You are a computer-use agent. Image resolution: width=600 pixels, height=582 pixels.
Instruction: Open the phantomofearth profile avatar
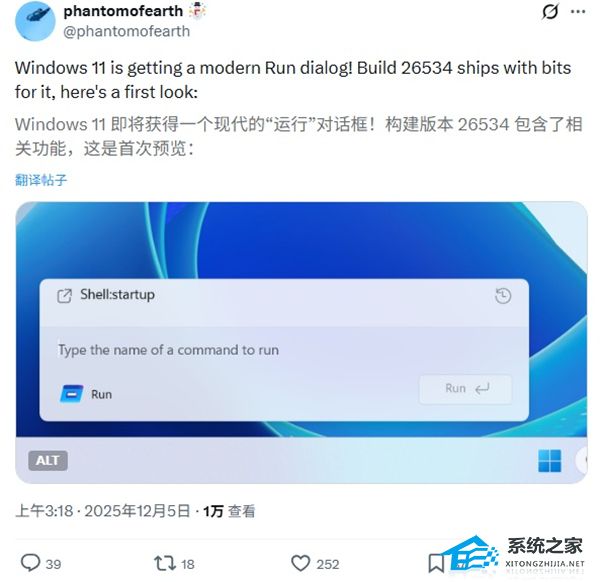(35, 21)
